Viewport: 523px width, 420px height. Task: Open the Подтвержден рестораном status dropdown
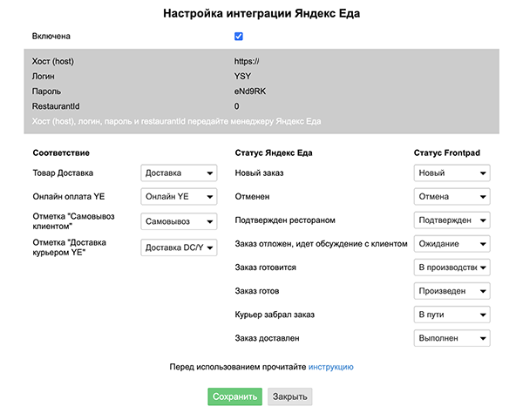(452, 220)
